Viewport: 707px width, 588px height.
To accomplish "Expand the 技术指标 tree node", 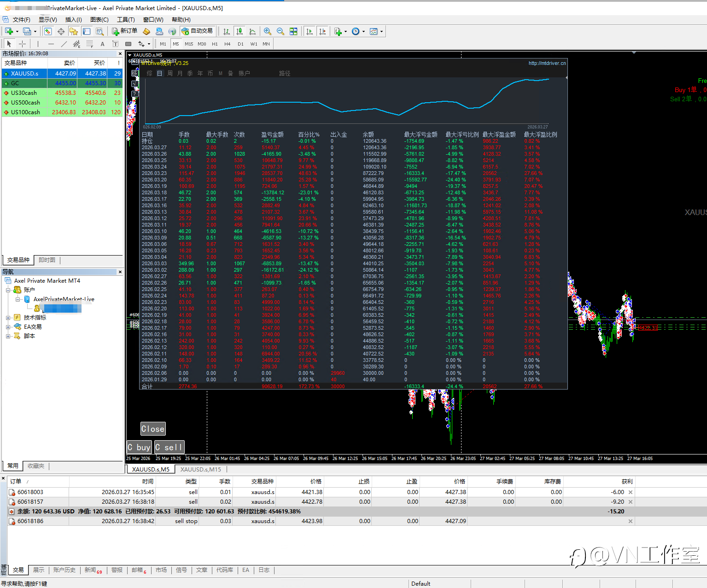I will tap(8, 318).
